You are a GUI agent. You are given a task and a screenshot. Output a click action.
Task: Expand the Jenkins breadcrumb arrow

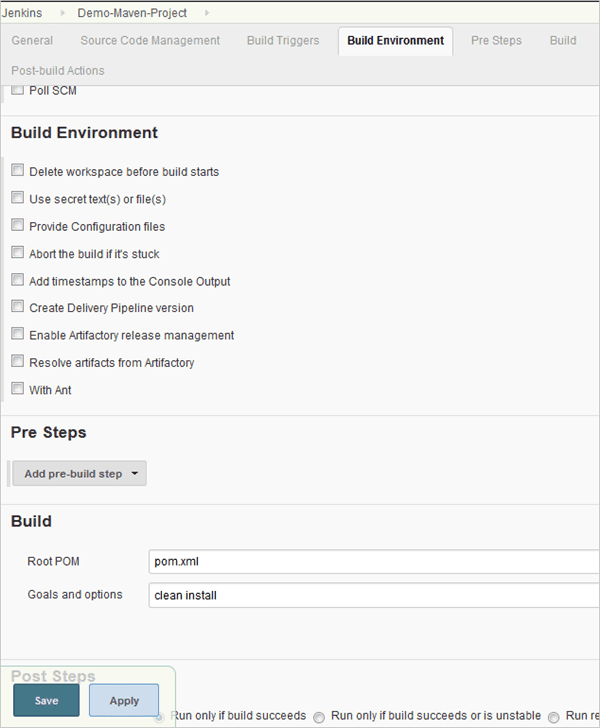[x=60, y=13]
